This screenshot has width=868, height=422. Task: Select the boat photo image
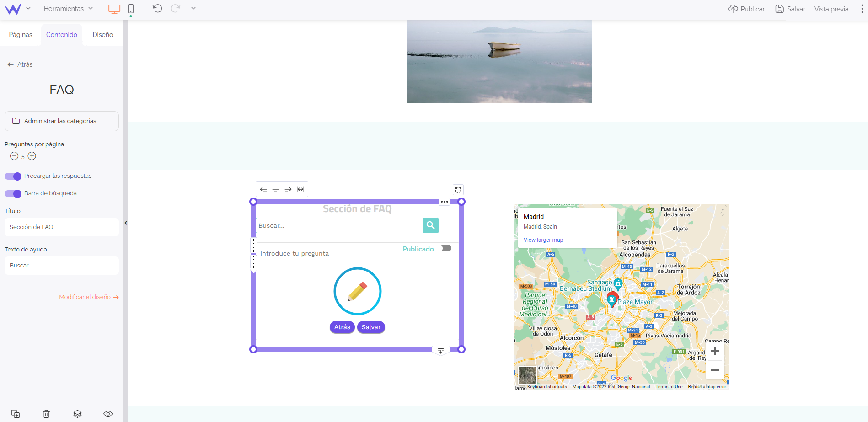tap(499, 61)
